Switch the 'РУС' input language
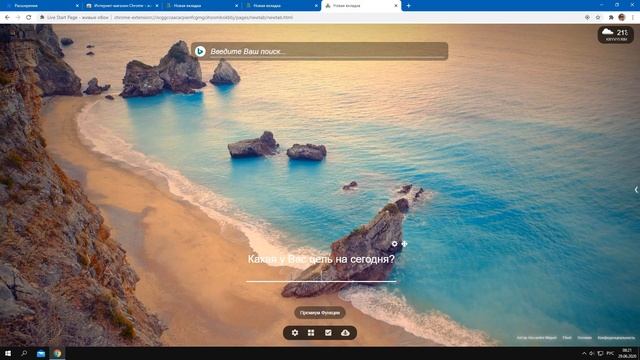This screenshot has width=640, height=360. (610, 353)
